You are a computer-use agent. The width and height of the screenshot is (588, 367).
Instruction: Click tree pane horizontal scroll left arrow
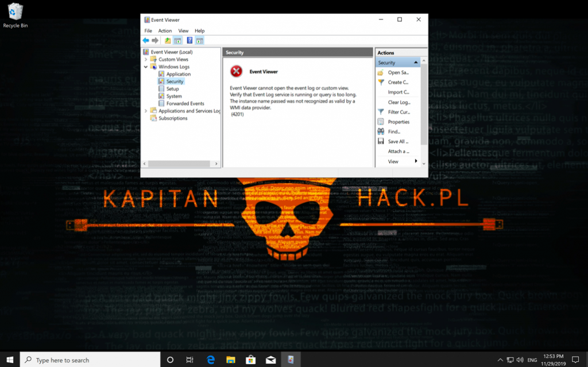tap(145, 164)
